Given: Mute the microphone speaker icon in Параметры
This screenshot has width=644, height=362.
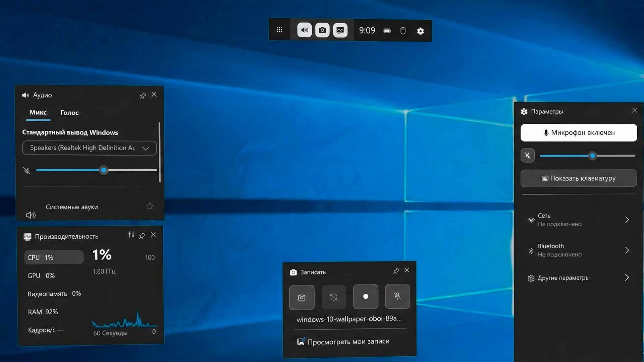Looking at the screenshot, I should coord(528,156).
